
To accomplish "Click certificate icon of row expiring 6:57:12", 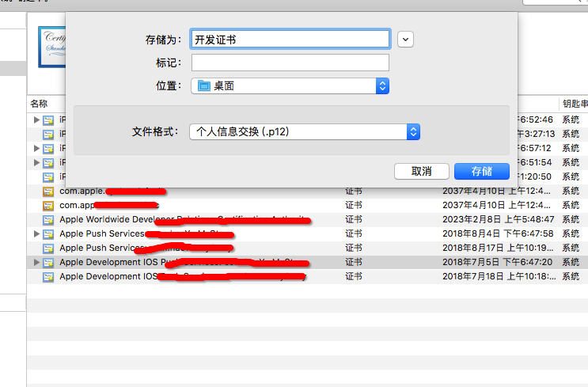I will pyautogui.click(x=48, y=149).
